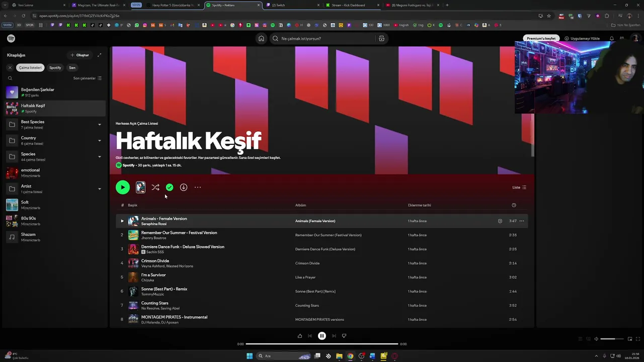The image size is (644, 362).
Task: Open the playlist preview thumbnail next to play
Action: (x=140, y=187)
